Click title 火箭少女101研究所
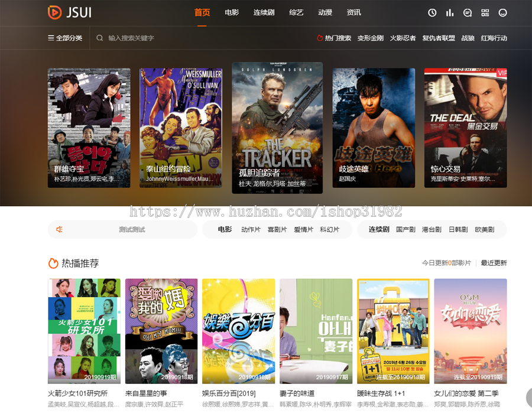532x420 pixels. click(77, 393)
